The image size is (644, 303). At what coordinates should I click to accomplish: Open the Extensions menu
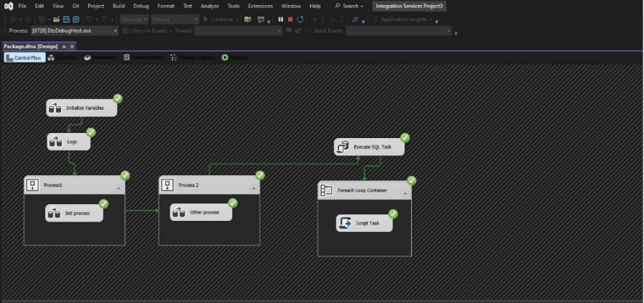(261, 6)
